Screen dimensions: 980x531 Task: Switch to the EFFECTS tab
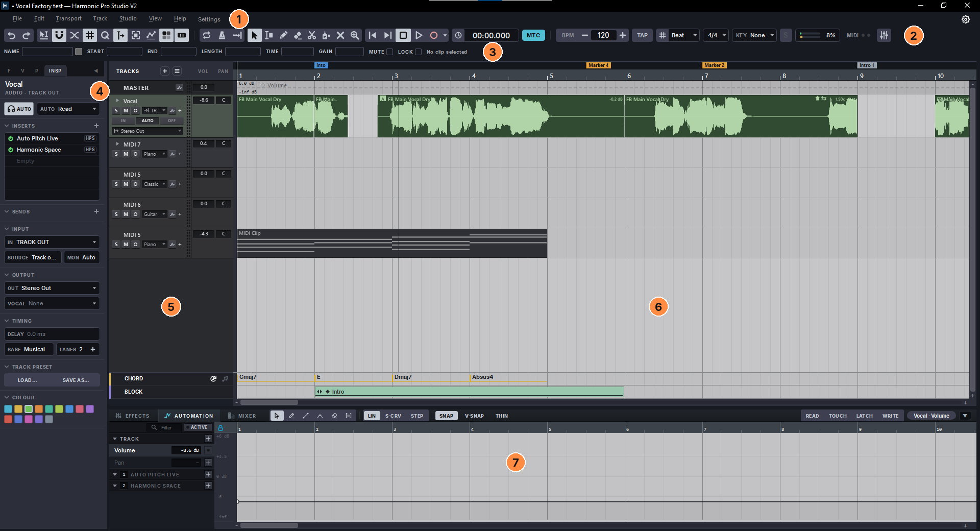132,416
